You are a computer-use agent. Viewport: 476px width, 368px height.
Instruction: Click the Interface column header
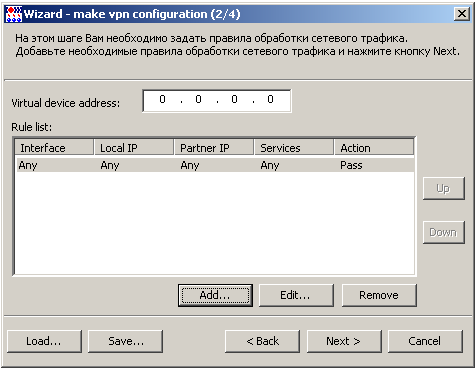coord(54,148)
